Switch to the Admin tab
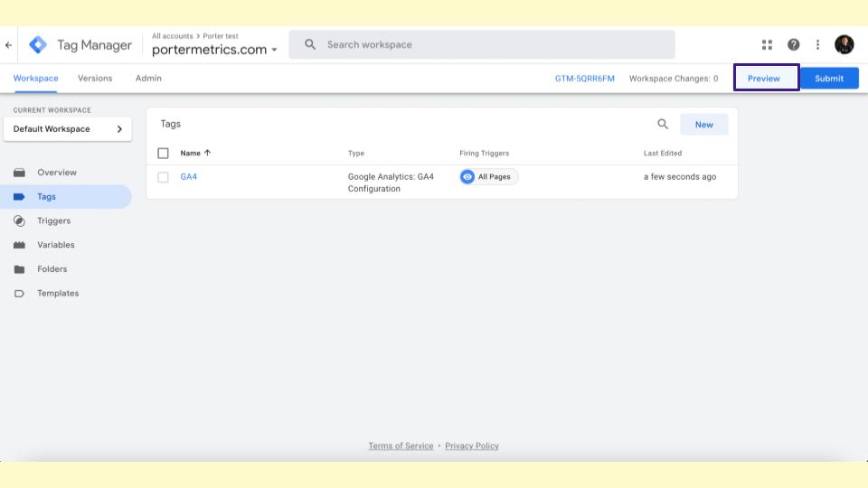Screen dimensions: 868x488 pyautogui.click(x=148, y=78)
